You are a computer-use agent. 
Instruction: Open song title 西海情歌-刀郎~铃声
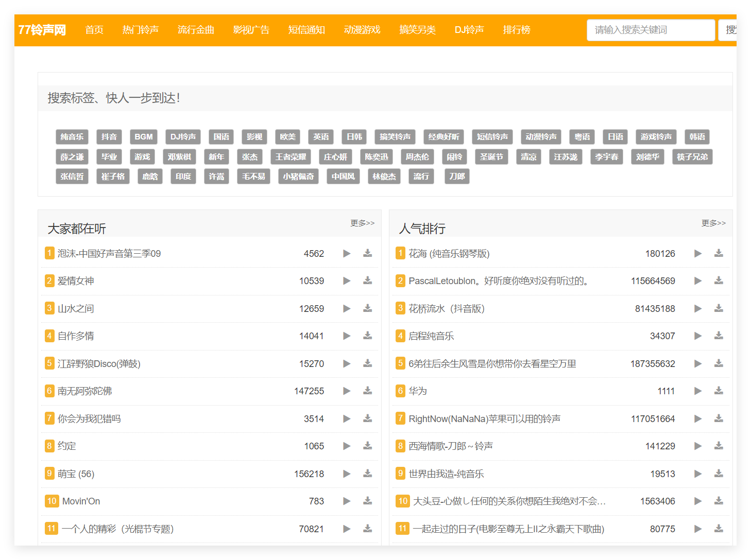(x=451, y=446)
